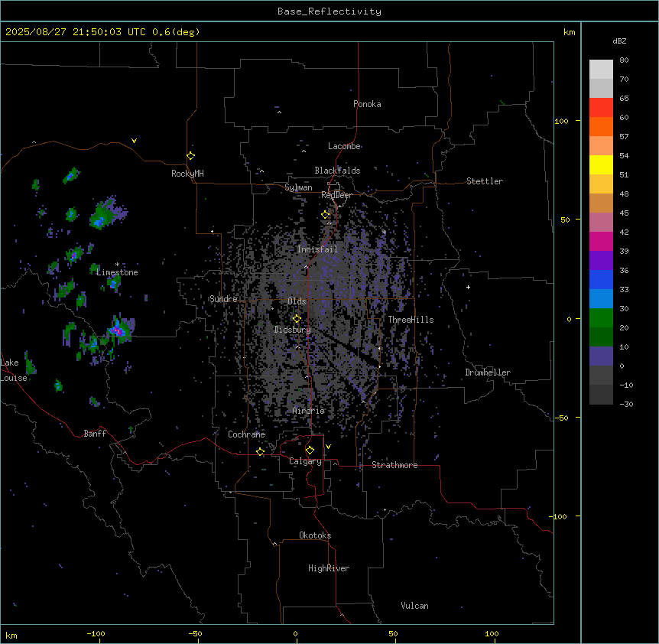The image size is (659, 644).
Task: Click the Calgary city label
Action: [305, 461]
